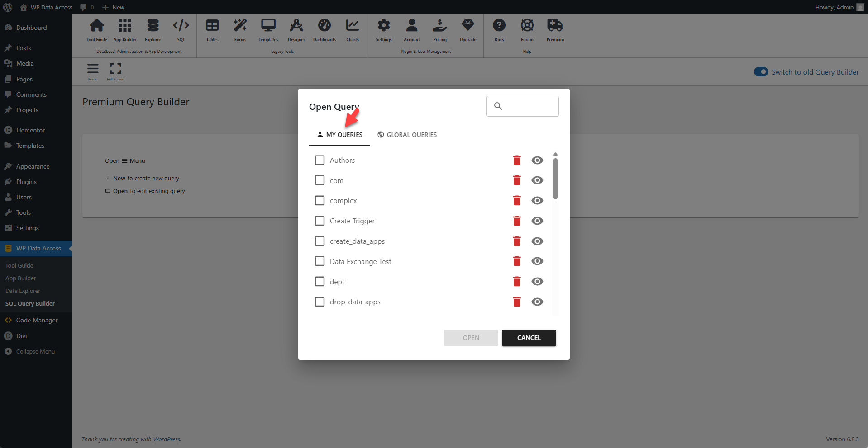Open the Charts tool icon
This screenshot has width=868, height=448.
[x=353, y=30]
